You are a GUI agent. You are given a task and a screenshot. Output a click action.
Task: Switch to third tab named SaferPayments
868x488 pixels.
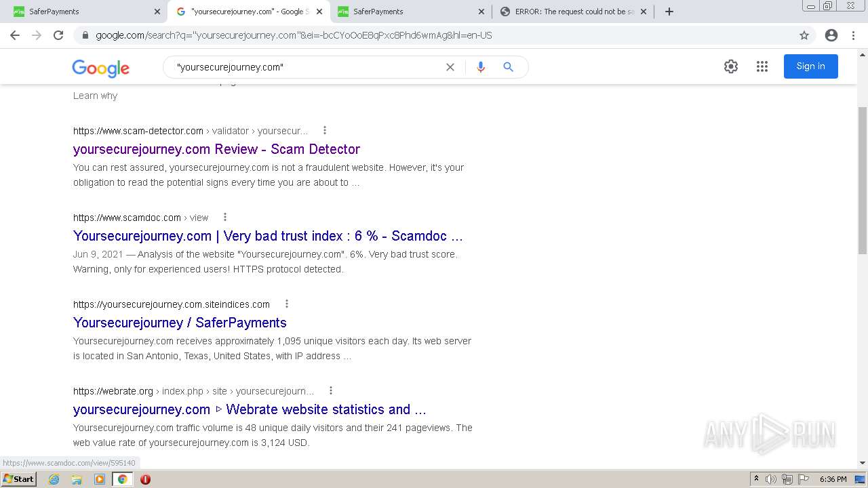[410, 12]
